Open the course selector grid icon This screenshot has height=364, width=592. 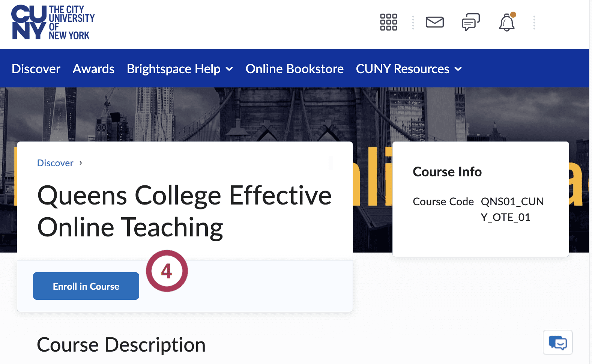coord(388,22)
